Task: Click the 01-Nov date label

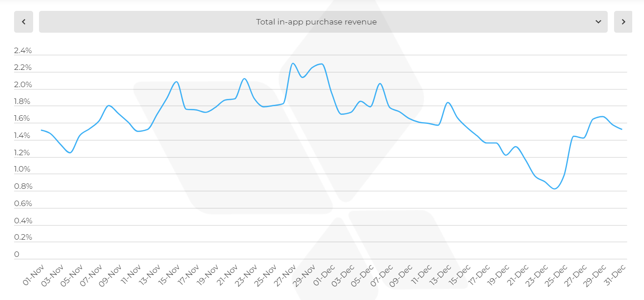Action: pyautogui.click(x=33, y=274)
